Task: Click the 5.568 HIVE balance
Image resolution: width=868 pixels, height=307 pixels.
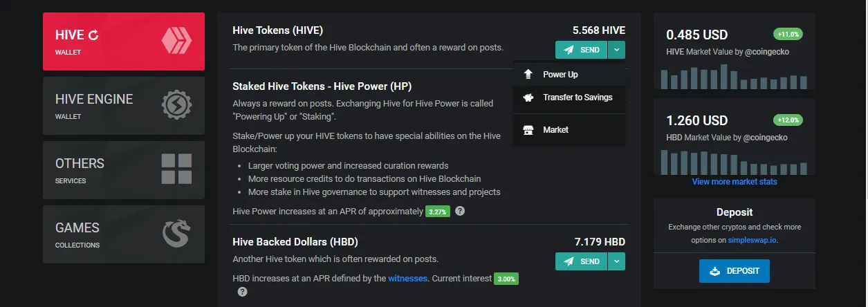Action: tap(599, 30)
